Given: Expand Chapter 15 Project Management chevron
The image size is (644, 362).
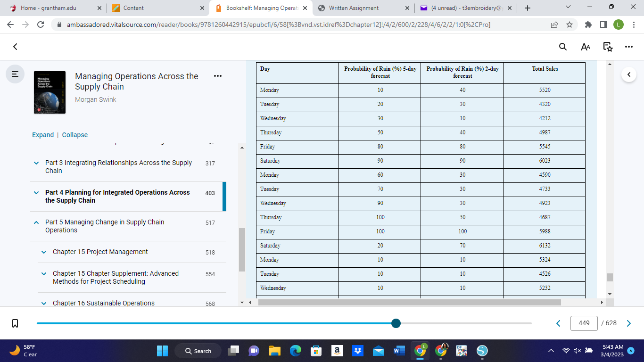Looking at the screenshot, I should coord(44,252).
